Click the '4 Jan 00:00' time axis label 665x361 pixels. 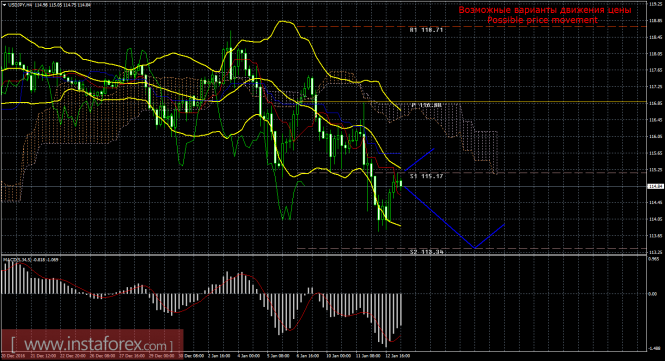coord(249,356)
